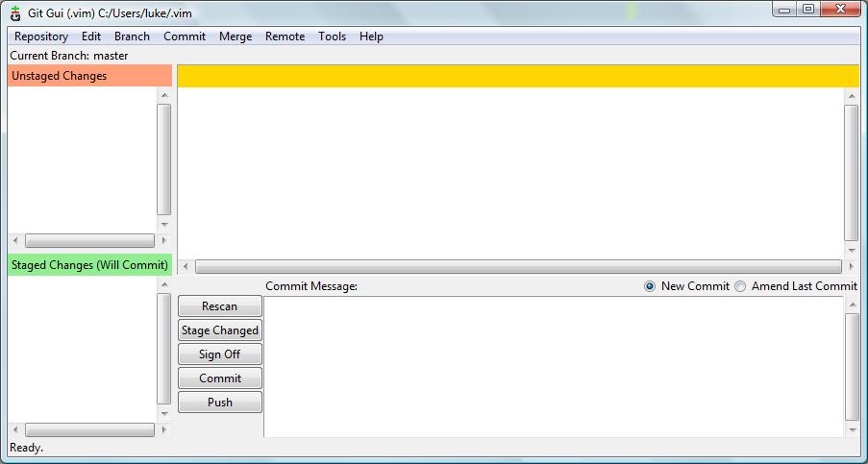Click the Unstaged Changes vertical scrollbar
868x464 pixels.
tap(163, 159)
